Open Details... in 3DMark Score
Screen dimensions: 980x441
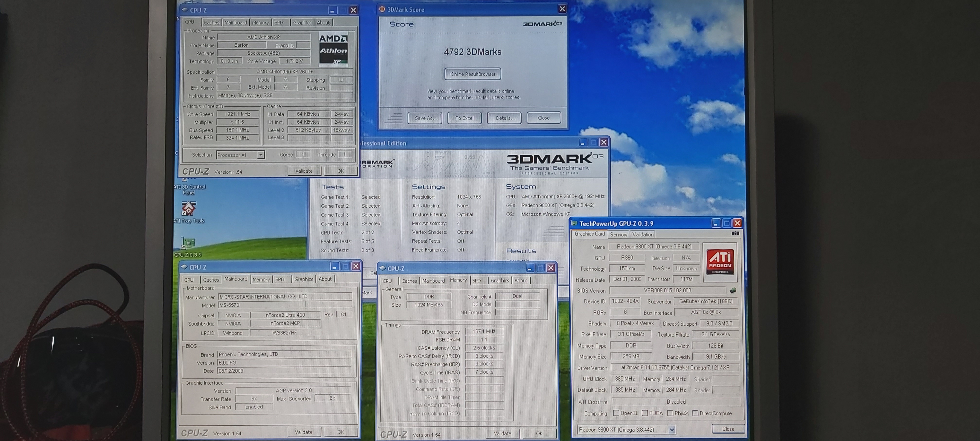[504, 118]
